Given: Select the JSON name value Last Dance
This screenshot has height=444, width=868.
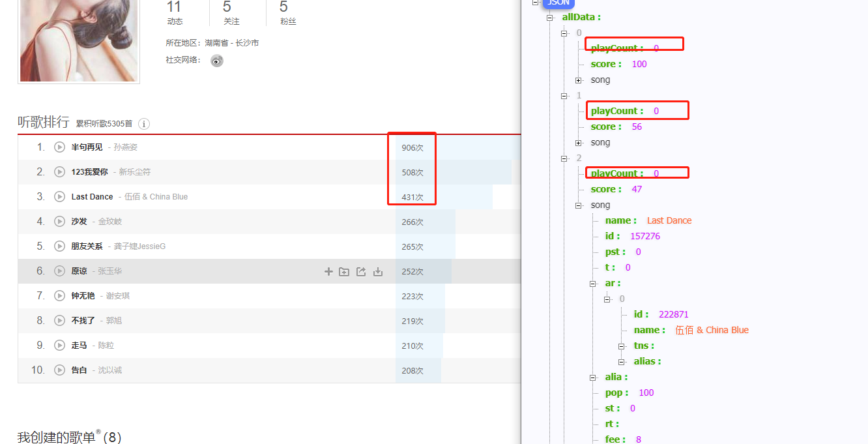Looking at the screenshot, I should (x=669, y=220).
